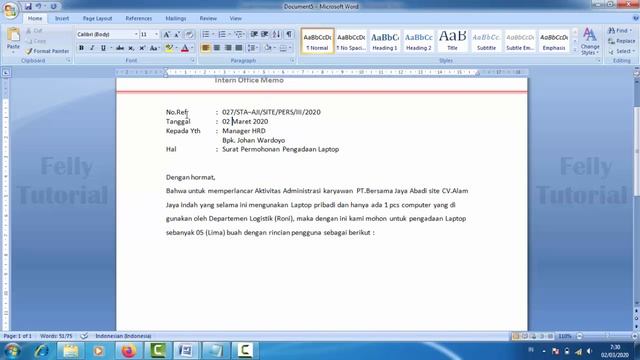Switch to the Mailings tab

point(176,18)
